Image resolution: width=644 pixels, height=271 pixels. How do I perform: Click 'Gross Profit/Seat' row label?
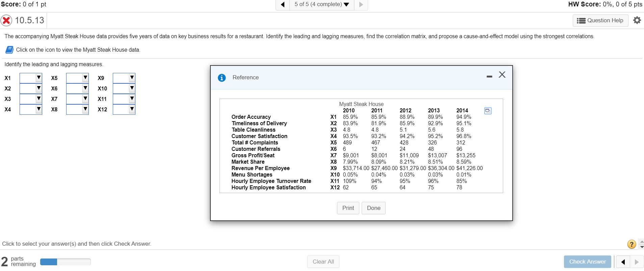253,155
